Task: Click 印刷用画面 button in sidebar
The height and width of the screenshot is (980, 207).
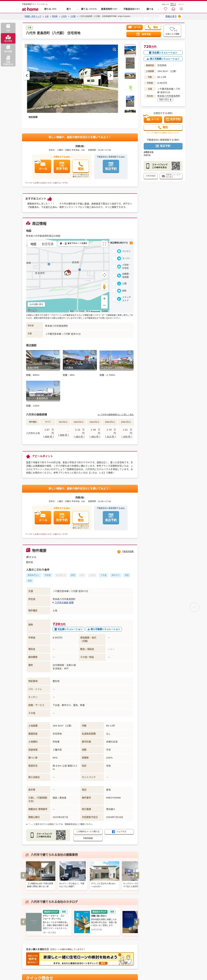Action: 150,176
